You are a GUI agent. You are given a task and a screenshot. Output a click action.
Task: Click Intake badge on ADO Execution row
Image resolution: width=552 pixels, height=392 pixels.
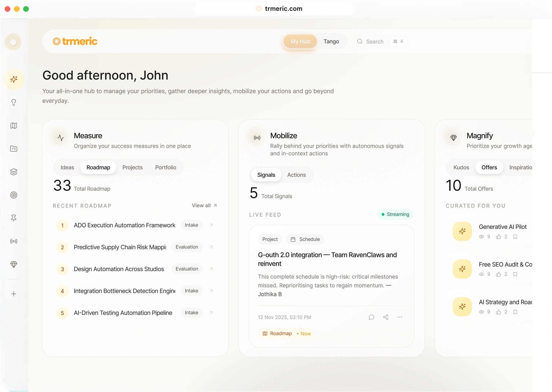191,225
